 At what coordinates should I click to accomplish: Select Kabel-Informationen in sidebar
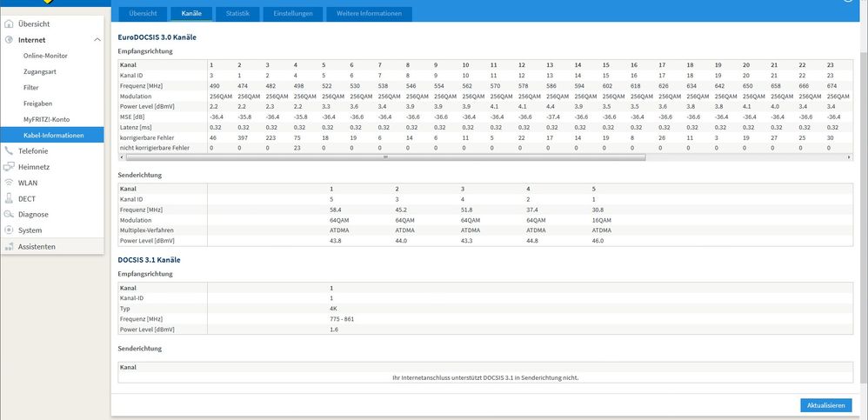click(x=51, y=135)
